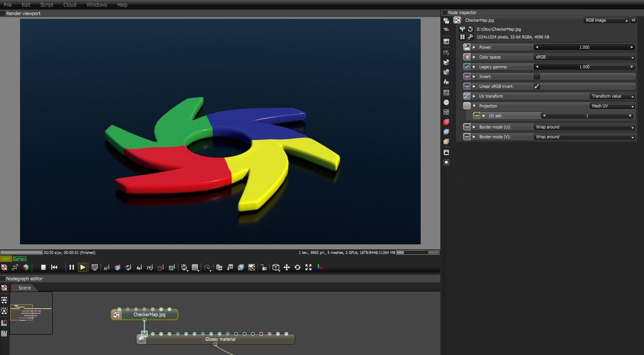Click the load image file icon
Screen dimensions: 644x355
coord(462,29)
